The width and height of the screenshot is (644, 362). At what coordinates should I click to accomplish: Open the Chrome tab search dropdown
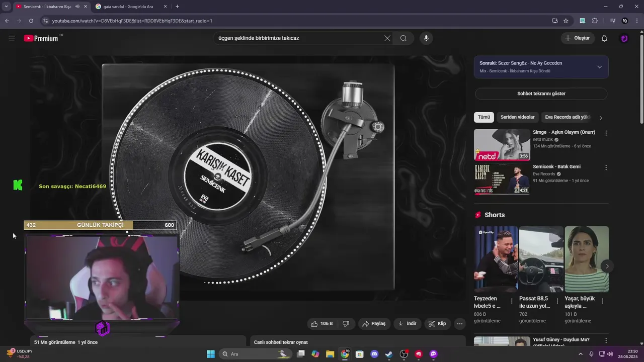tap(6, 7)
